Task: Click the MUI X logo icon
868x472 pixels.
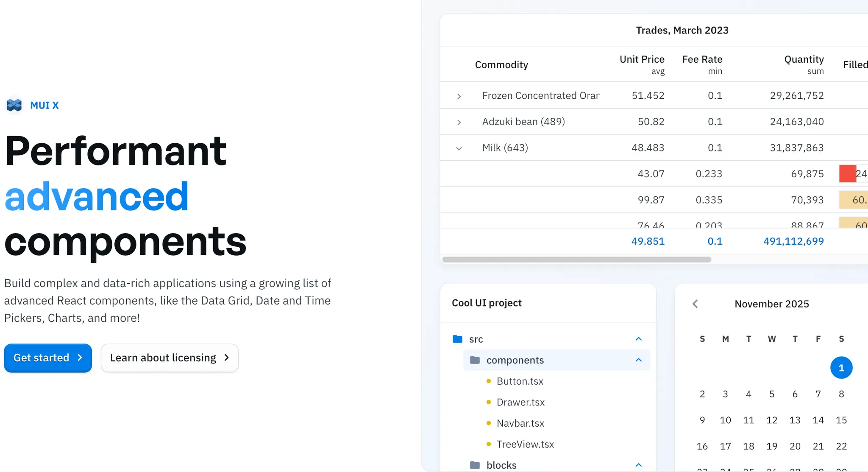Action: (x=14, y=105)
